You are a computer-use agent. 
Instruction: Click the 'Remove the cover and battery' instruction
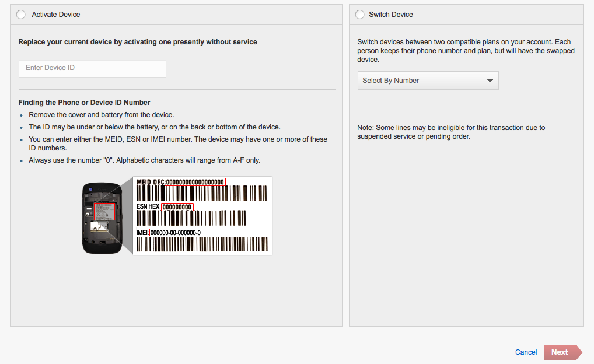102,115
